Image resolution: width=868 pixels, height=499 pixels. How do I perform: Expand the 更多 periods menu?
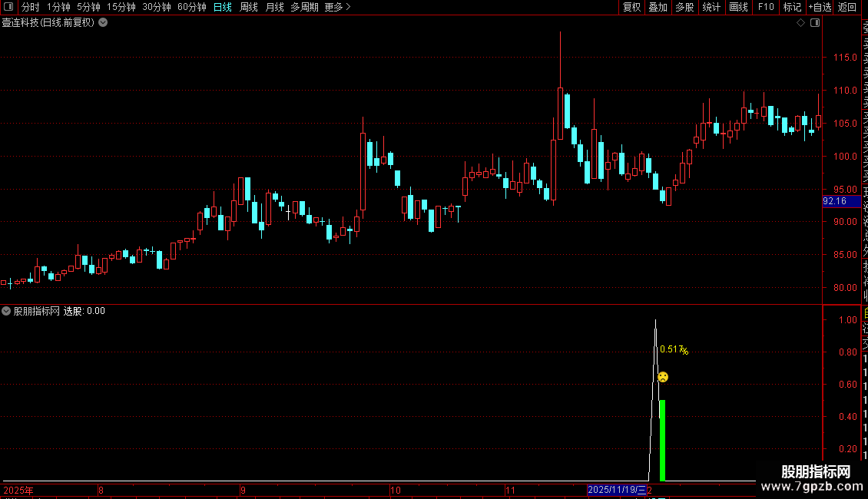point(337,7)
